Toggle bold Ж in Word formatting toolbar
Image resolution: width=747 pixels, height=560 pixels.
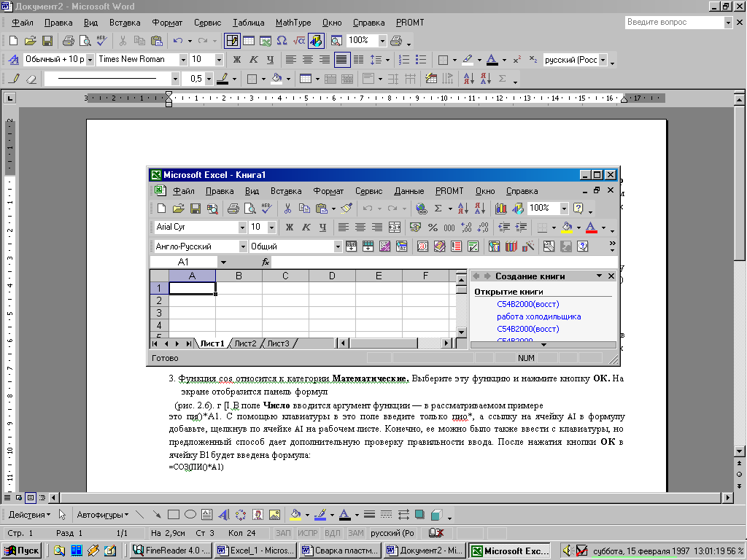pos(237,60)
